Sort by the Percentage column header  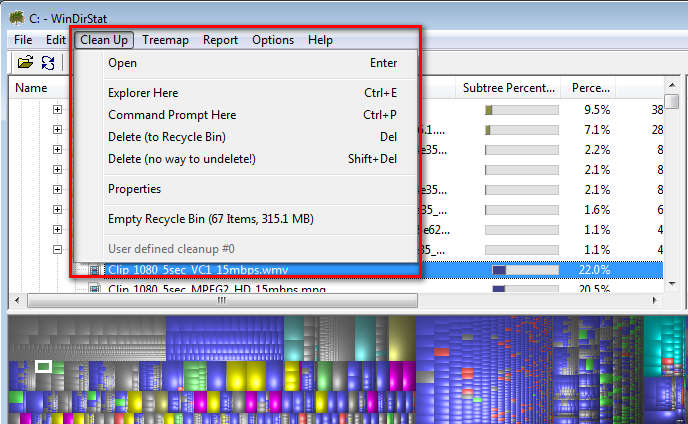(589, 88)
